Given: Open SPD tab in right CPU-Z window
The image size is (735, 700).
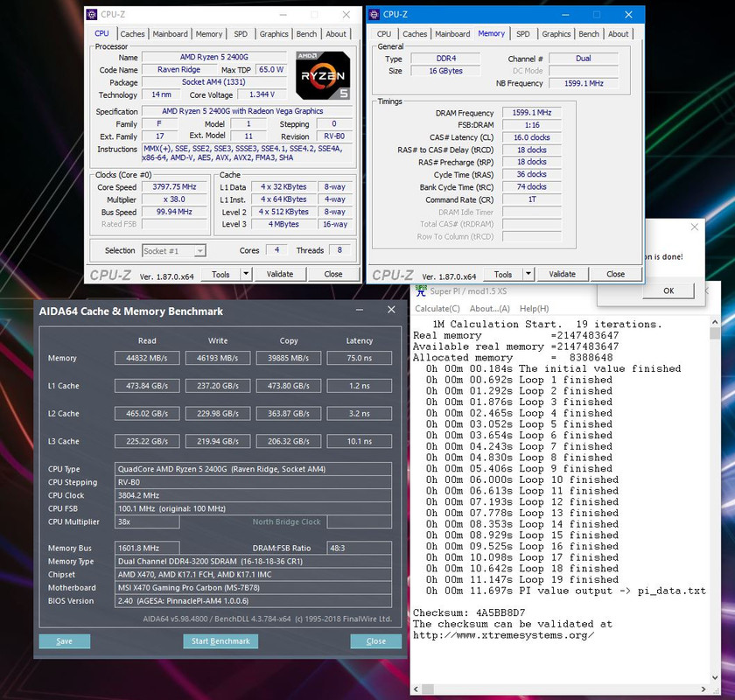Looking at the screenshot, I should [522, 34].
